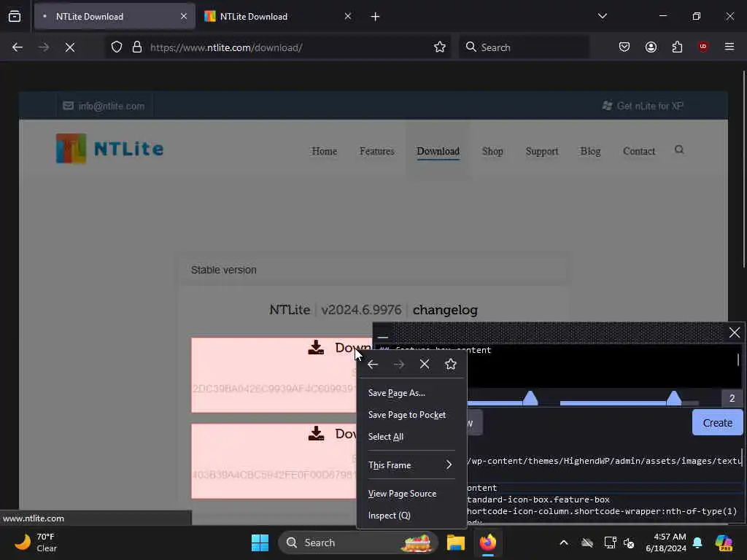The width and height of the screenshot is (747, 560).
Task: Close the second NTLite Download tab
Action: (348, 17)
